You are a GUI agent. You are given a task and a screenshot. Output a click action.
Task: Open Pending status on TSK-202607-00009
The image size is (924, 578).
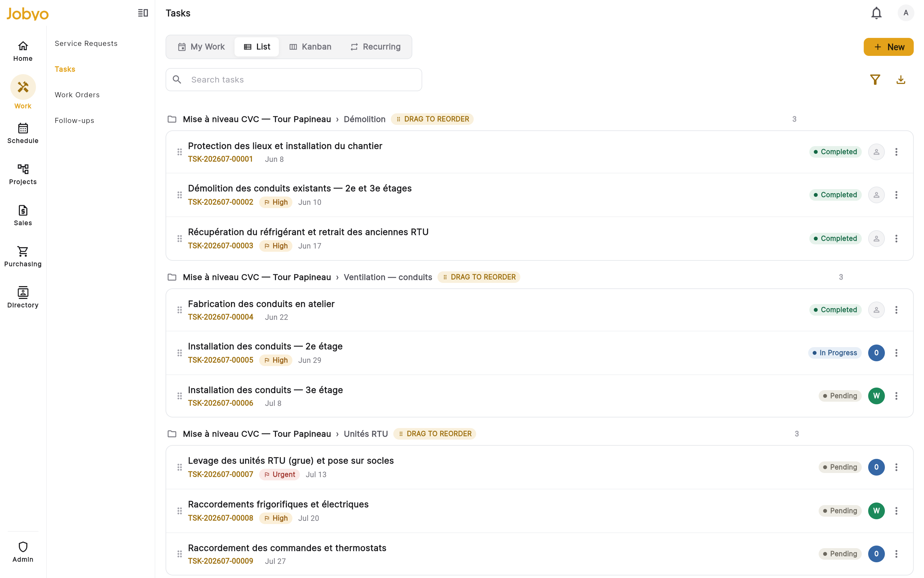click(840, 554)
